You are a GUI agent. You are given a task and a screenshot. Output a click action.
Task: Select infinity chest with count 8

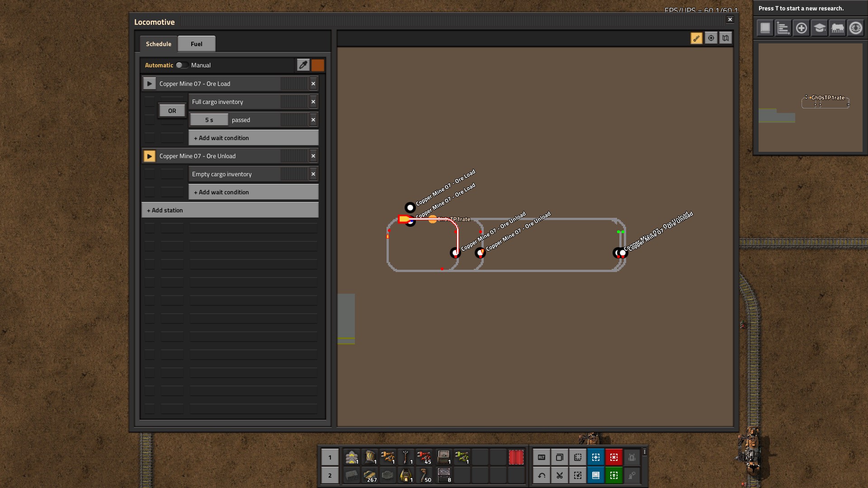[444, 475]
